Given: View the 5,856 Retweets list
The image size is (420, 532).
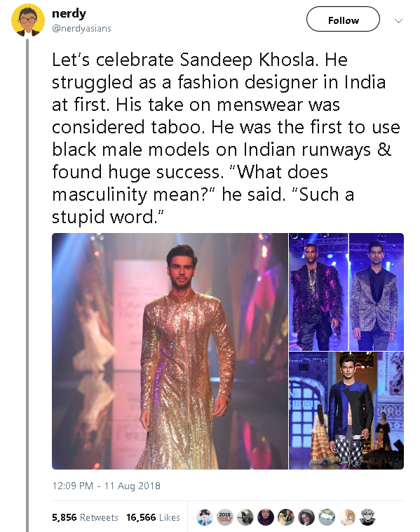Looking at the screenshot, I should tap(85, 517).
